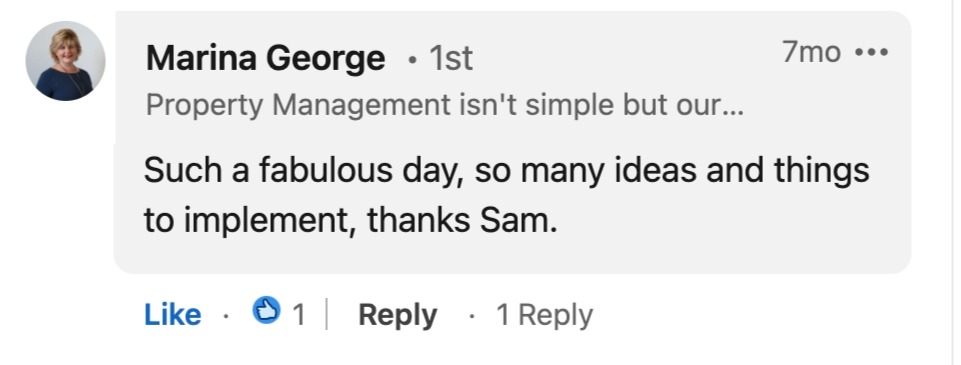Click the vertical divider beside Reply
961x365 pixels.
click(326, 314)
